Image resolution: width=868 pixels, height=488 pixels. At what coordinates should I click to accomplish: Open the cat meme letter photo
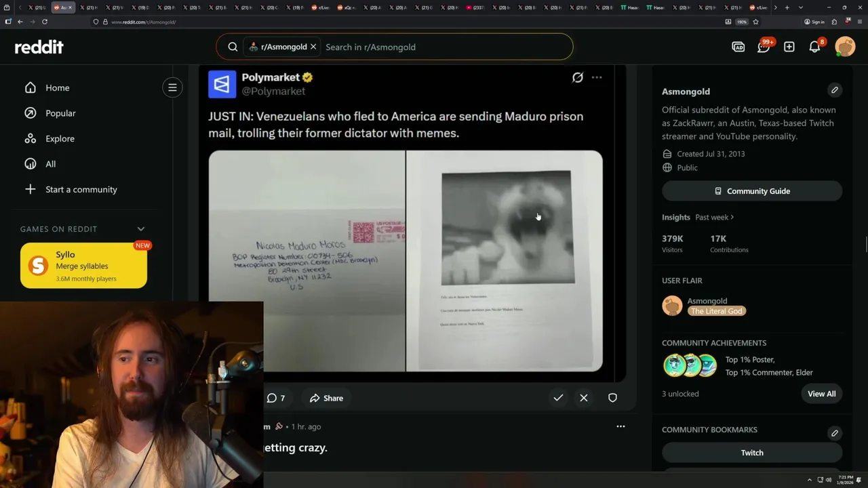click(x=505, y=261)
